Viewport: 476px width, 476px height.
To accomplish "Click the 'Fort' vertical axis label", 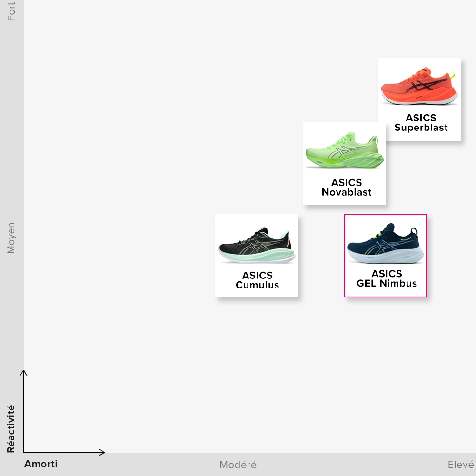I will click(x=11, y=11).
